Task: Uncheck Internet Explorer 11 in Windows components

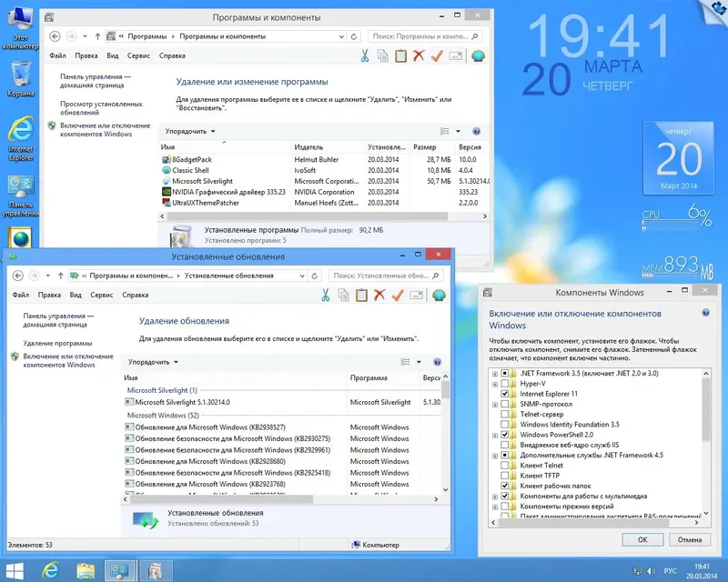Action: pos(506,393)
